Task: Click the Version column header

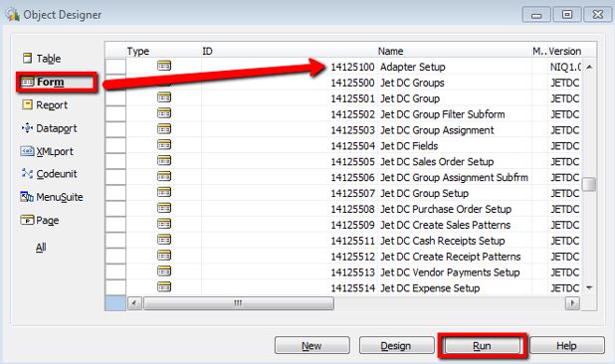Action: [564, 51]
